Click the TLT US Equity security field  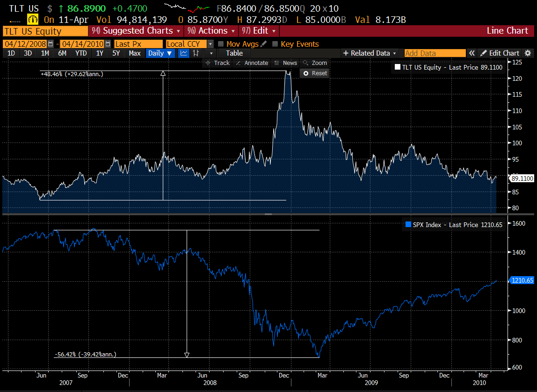[x=45, y=31]
